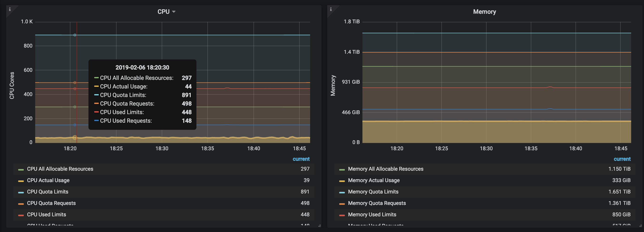Open the Memory panel title menu
644x232 pixels.
484,12
